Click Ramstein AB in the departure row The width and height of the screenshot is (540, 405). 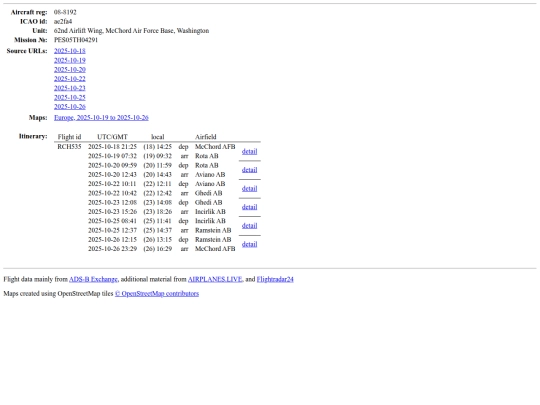pos(213,240)
